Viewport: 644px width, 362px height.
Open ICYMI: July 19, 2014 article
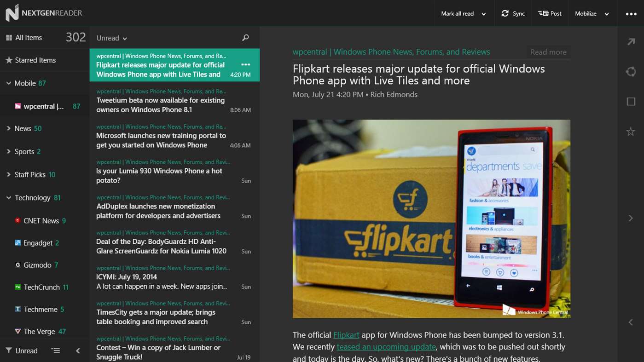tap(174, 277)
